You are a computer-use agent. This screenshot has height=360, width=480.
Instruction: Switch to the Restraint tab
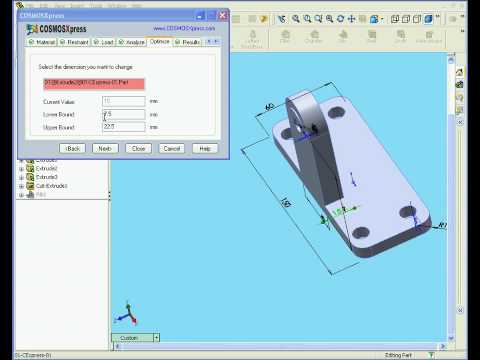(74, 42)
